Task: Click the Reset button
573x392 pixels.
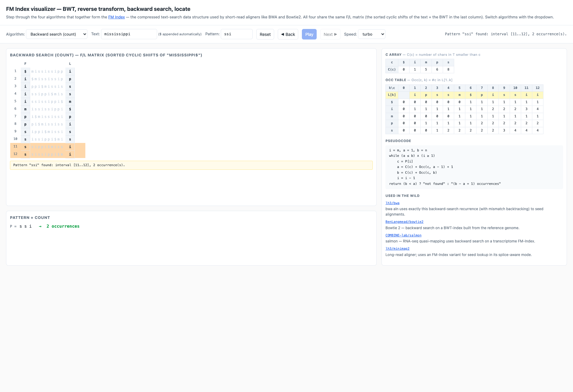Action: pos(265,34)
